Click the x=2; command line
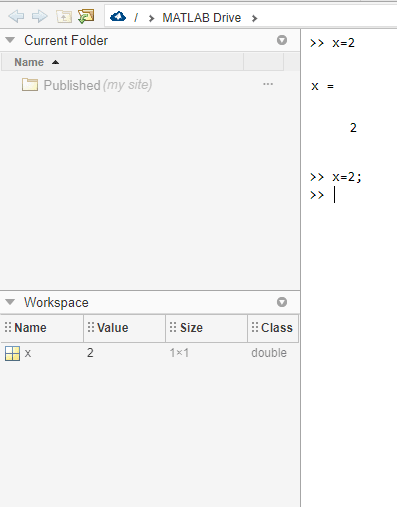The width and height of the screenshot is (397, 507). [x=336, y=177]
